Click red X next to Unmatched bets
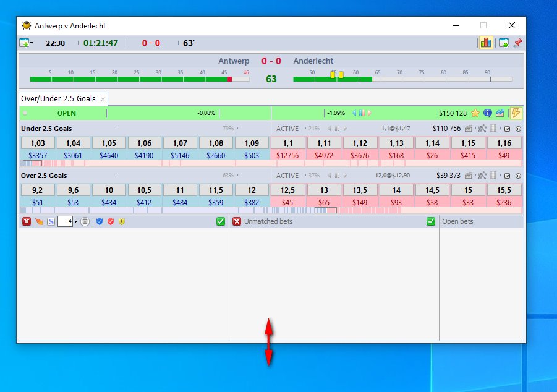The image size is (557, 392). [x=237, y=221]
